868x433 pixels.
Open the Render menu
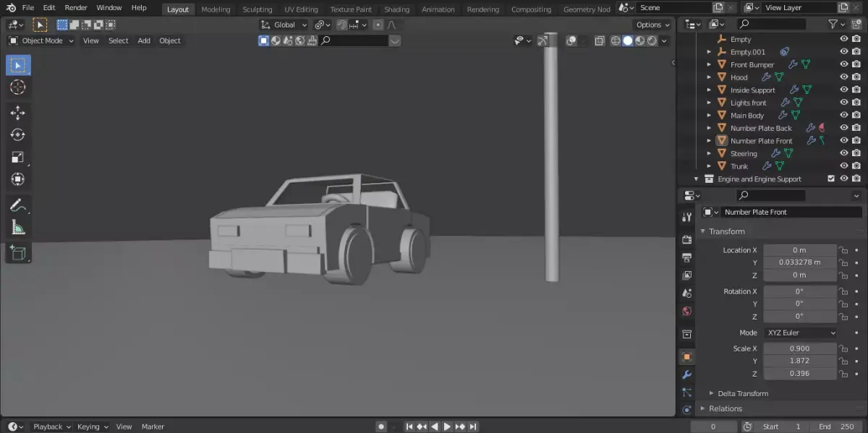[76, 8]
